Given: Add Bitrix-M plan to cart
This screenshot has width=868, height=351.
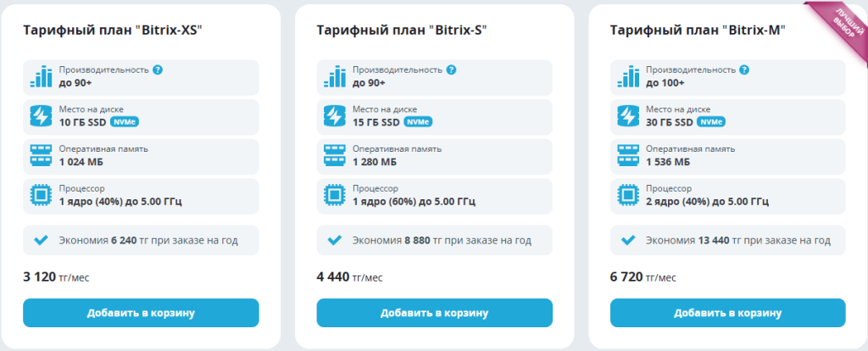Looking at the screenshot, I should [x=728, y=313].
